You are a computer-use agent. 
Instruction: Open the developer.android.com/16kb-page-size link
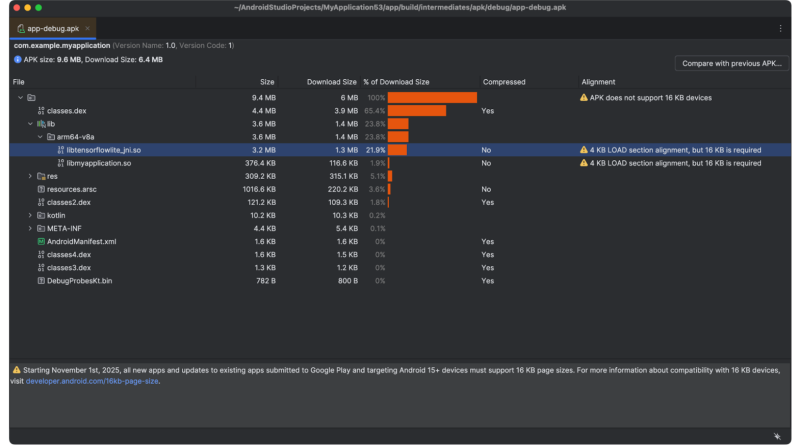92,381
